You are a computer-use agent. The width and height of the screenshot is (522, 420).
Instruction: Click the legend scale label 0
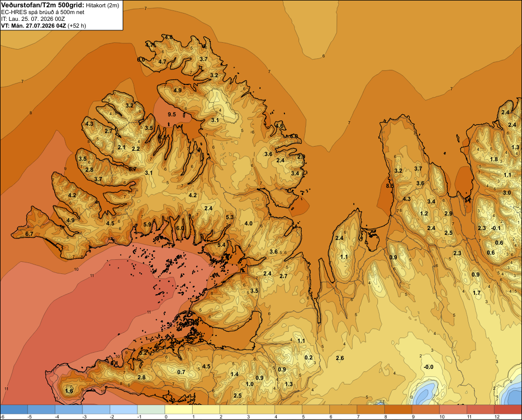tap(166, 417)
